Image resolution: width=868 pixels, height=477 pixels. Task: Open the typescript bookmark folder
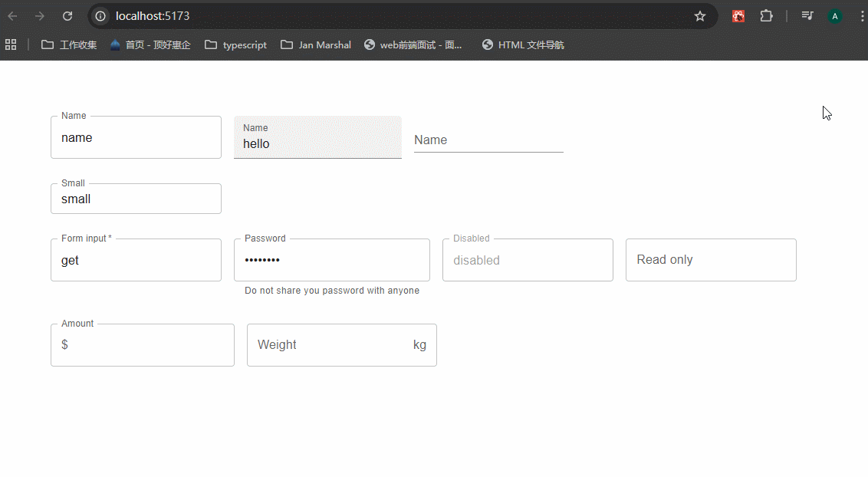click(236, 45)
